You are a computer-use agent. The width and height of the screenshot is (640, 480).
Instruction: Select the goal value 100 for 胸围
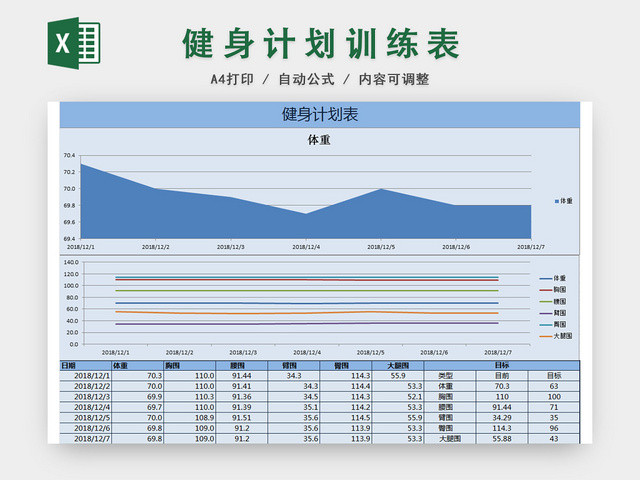554,397
